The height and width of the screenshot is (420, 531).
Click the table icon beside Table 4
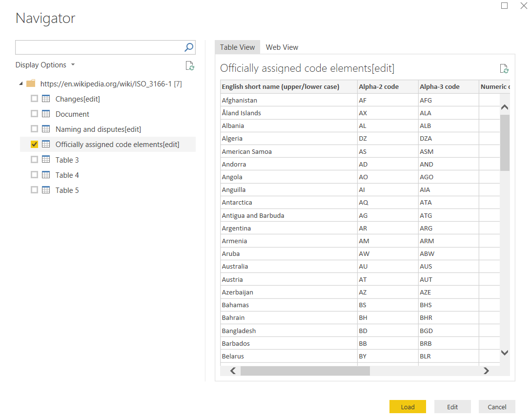tap(46, 175)
